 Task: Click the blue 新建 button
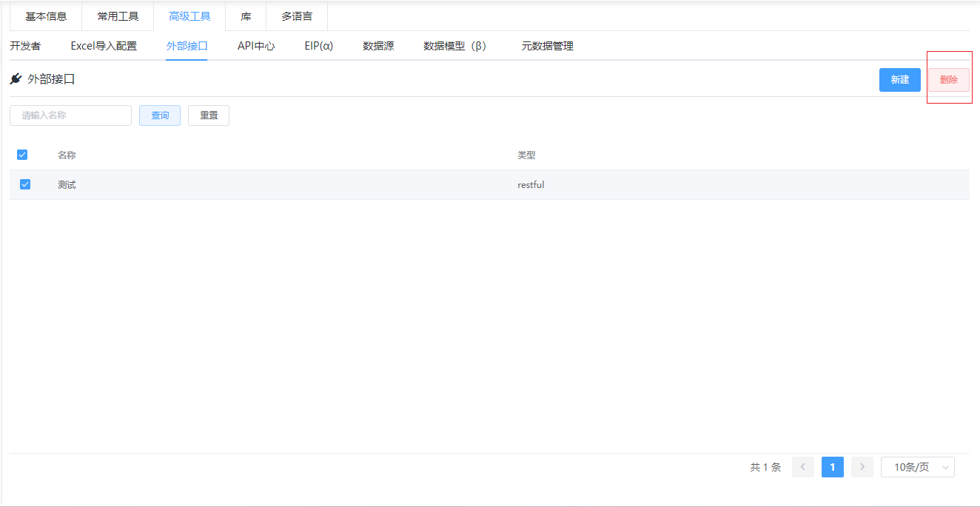(900, 80)
